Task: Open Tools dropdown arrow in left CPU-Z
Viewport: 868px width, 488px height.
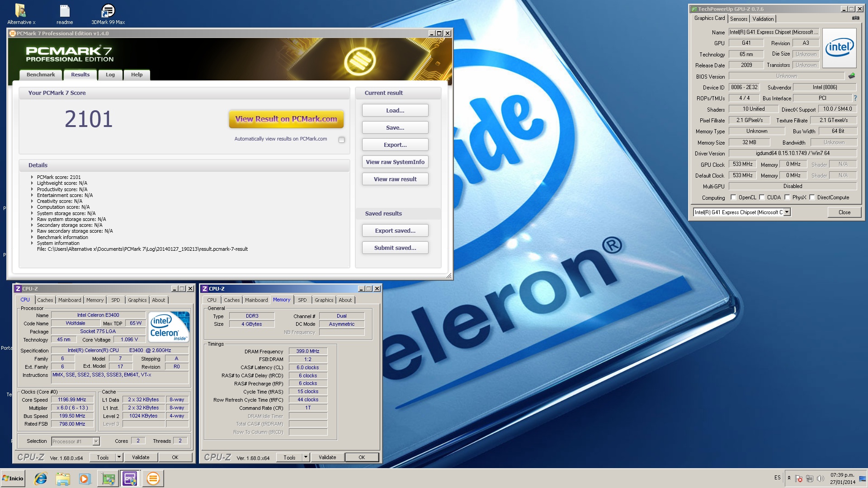Action: pos(119,457)
